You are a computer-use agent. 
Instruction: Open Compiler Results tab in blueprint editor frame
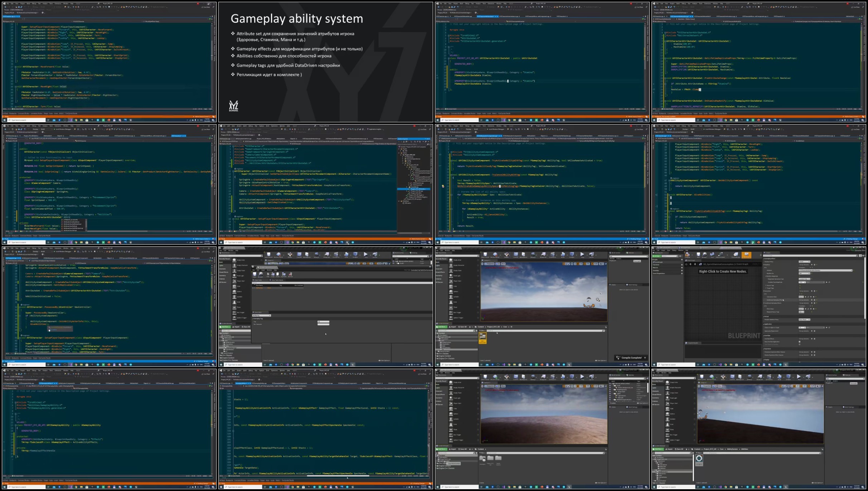click(x=693, y=343)
